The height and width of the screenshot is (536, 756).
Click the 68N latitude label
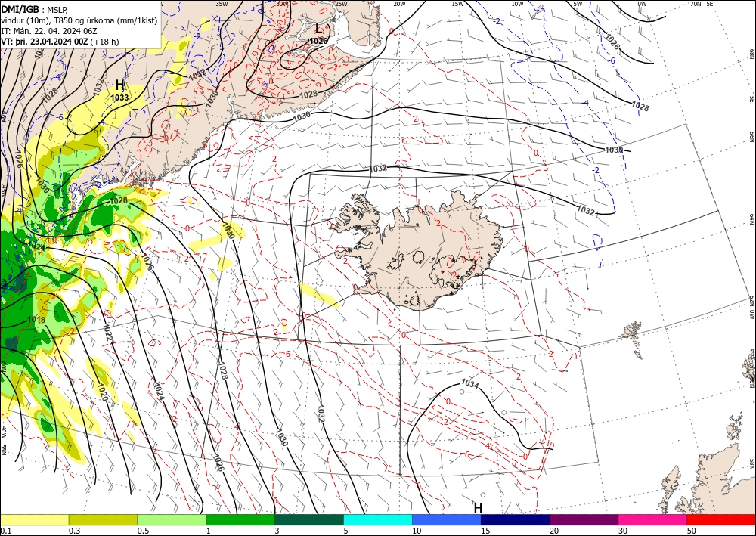tap(751, 53)
